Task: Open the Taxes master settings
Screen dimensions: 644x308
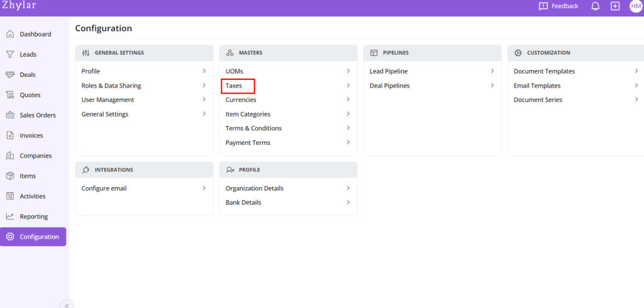Action: 234,86
